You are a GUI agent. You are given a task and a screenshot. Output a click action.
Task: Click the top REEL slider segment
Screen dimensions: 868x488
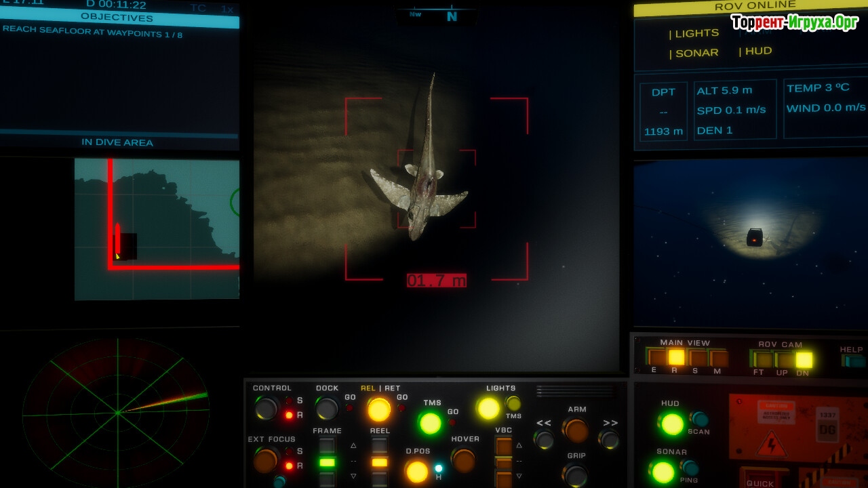[380, 445]
